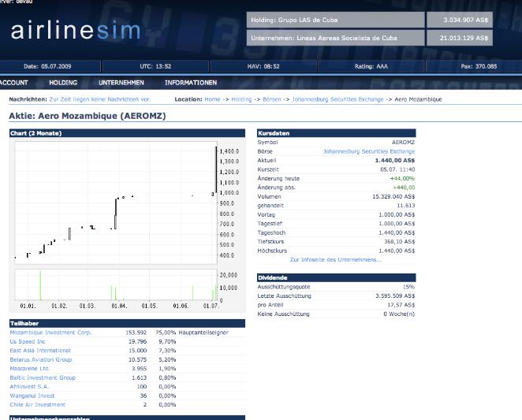Screen dimensions: 522x420
Task: Click the 2-month price candlestick chart
Action: coord(116,203)
